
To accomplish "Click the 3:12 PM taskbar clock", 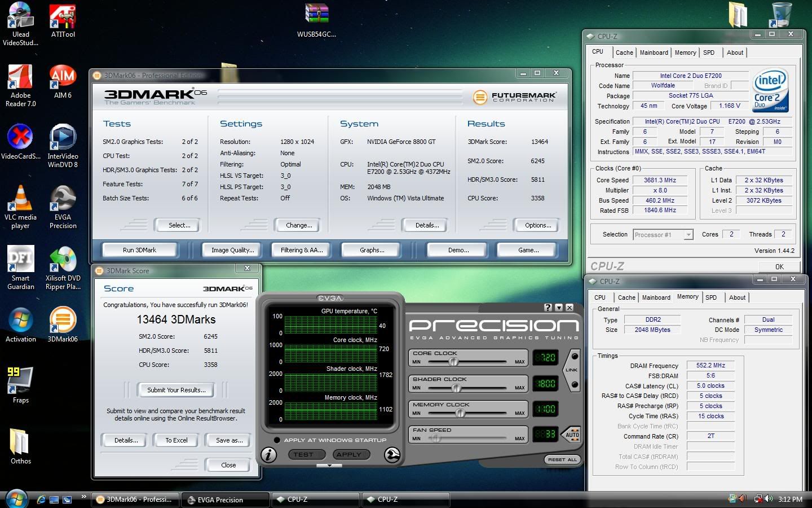I will (x=790, y=499).
